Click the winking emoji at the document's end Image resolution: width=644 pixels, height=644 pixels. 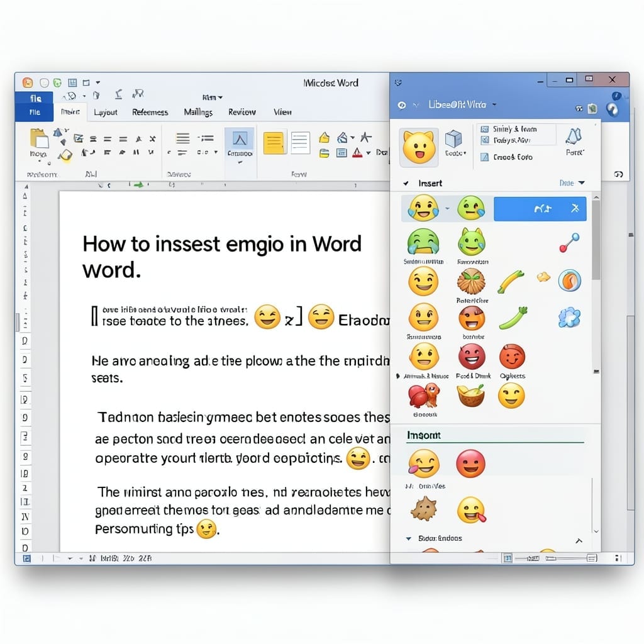coord(206,529)
